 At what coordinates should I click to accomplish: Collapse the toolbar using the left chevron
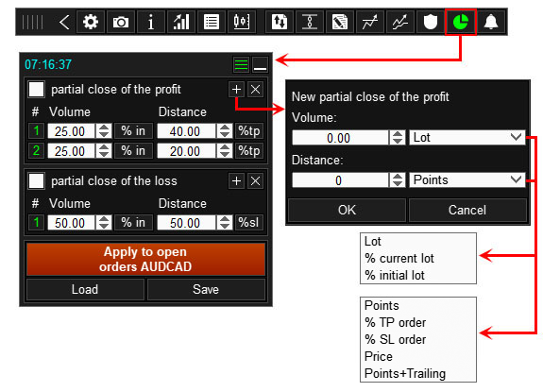(63, 22)
